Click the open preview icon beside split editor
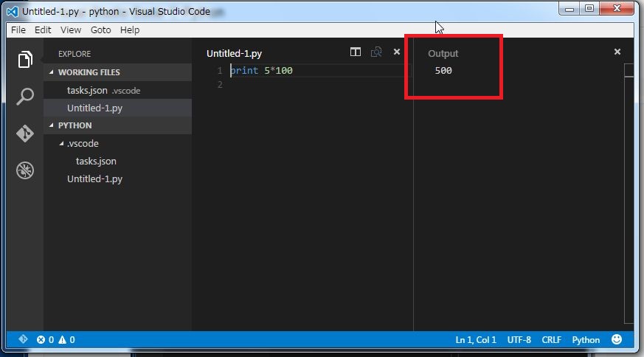 click(376, 52)
